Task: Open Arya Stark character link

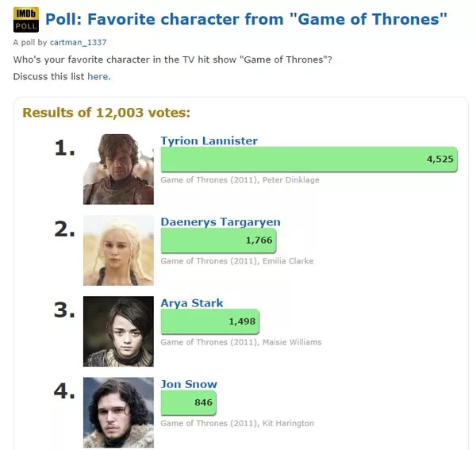Action: [x=192, y=302]
